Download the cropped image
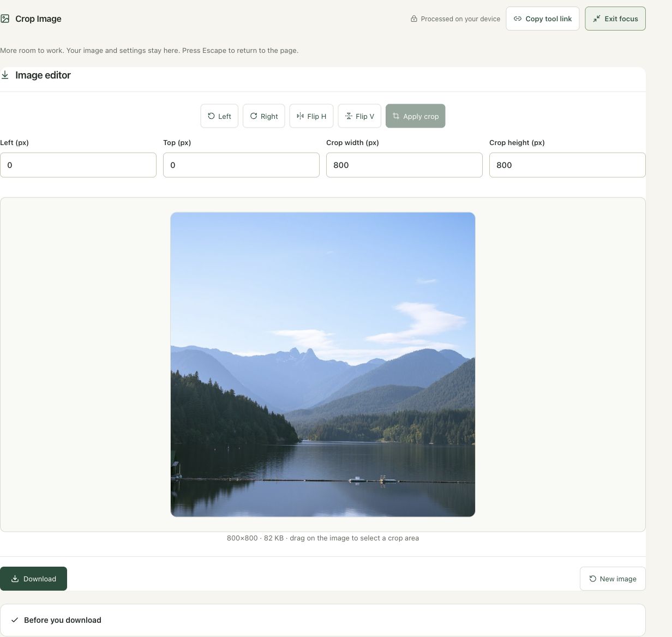Viewport: 672px width, 637px height. [33, 579]
